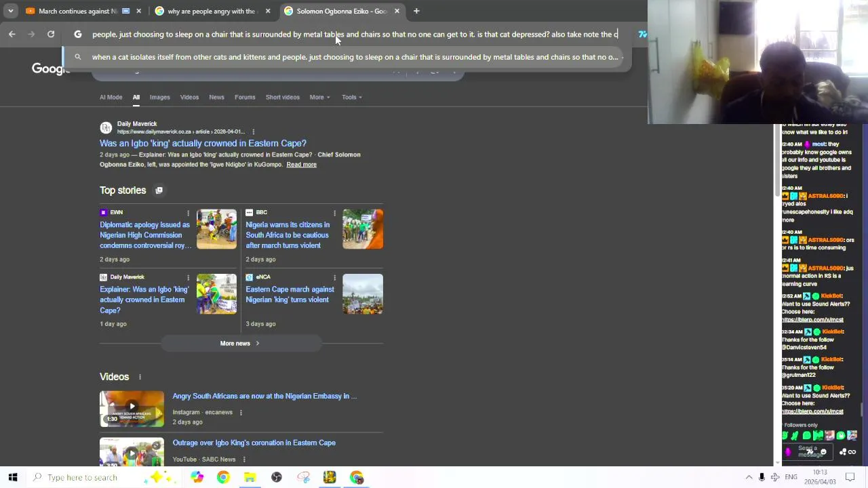Open the Forums results tab

(245, 97)
